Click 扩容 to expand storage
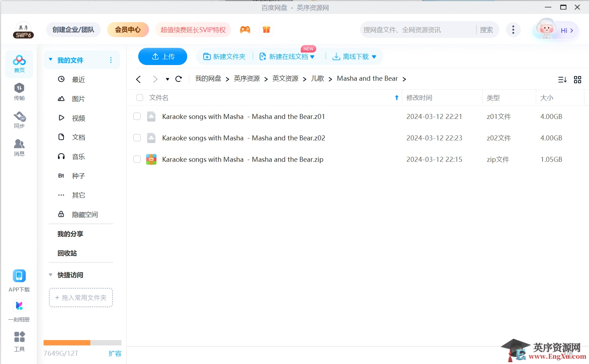The image size is (589, 364). click(115, 353)
